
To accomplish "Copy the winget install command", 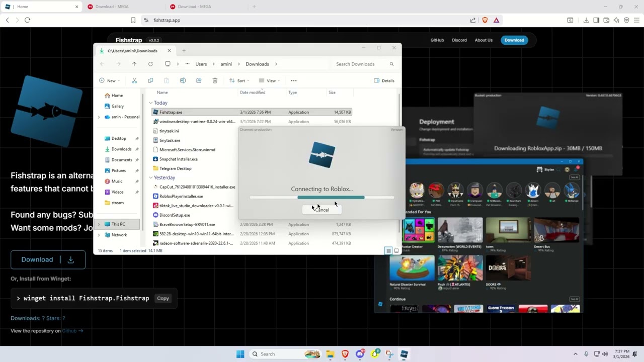I will pos(163,298).
